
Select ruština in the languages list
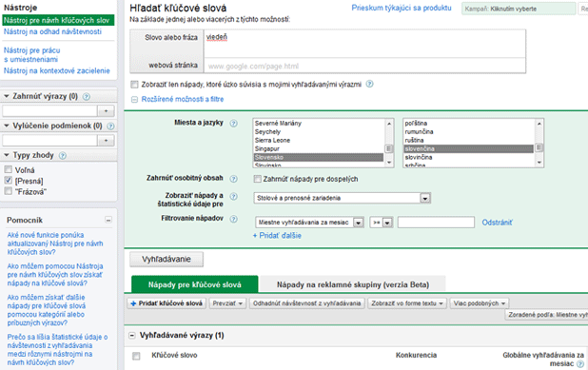pyautogui.click(x=469, y=140)
